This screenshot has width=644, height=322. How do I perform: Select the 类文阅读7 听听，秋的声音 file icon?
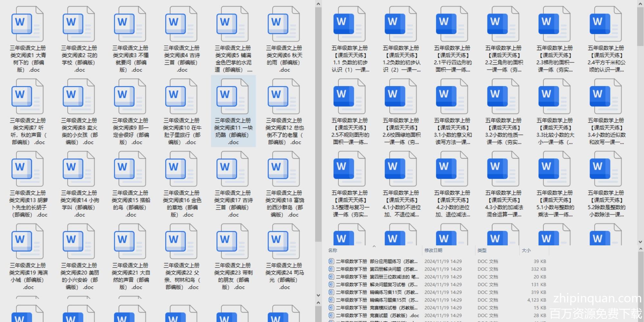(x=27, y=97)
